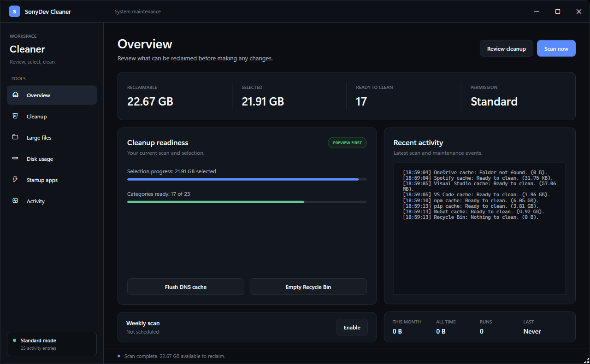Click the Flush DNS cache button
This screenshot has height=364, width=590.
click(186, 287)
